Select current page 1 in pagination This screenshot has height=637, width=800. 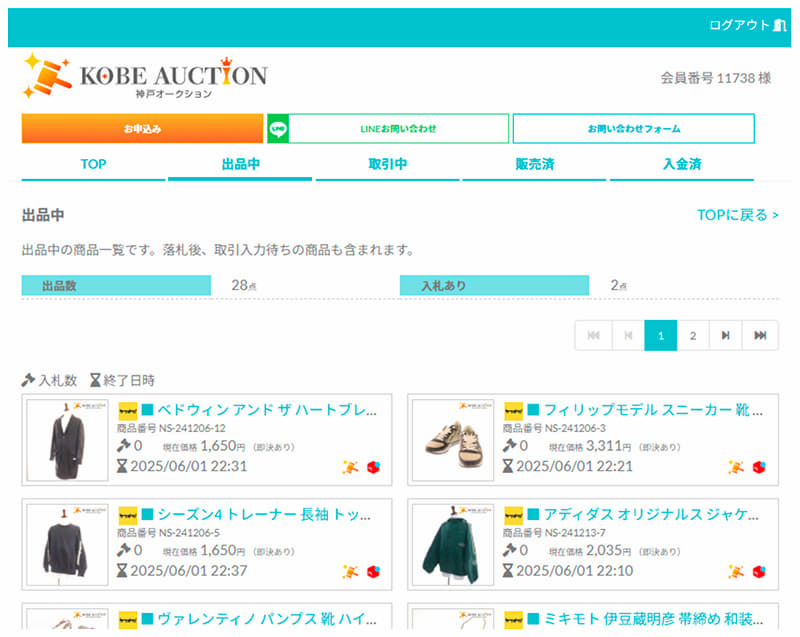coord(661,336)
